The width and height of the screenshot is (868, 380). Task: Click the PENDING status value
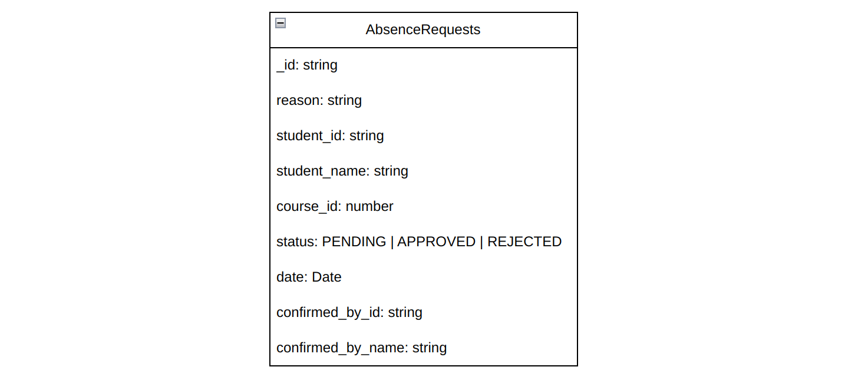354,242
